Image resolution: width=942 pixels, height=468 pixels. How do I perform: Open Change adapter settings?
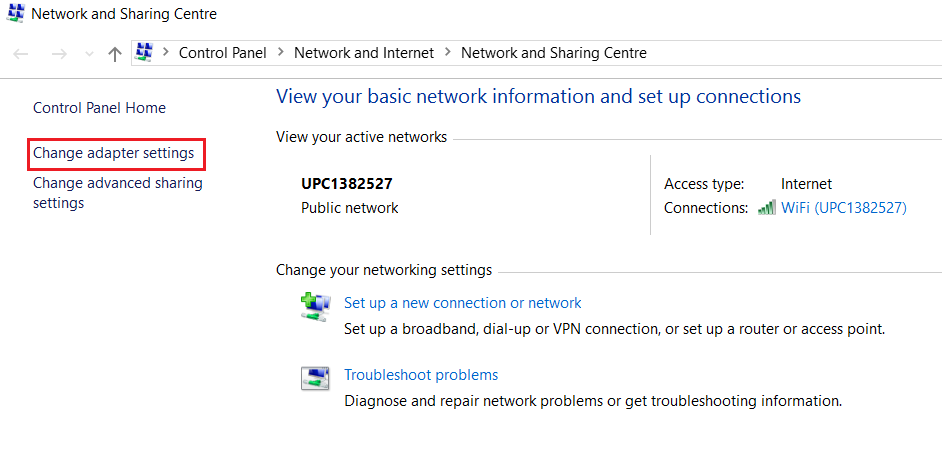(x=114, y=153)
